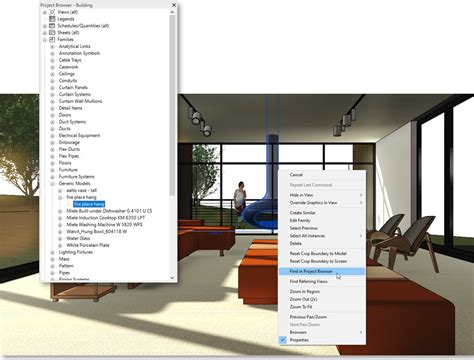Expand the Lighting Fixtures category
The width and height of the screenshot is (474, 360).
click(x=52, y=252)
